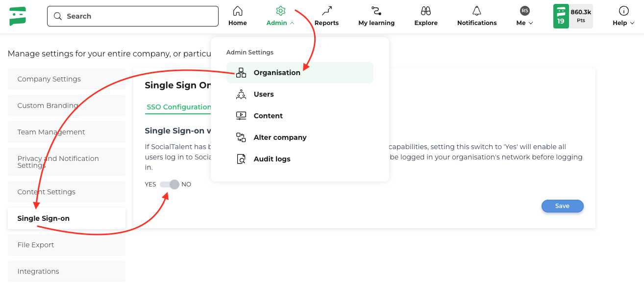Click the Users group icon
The image size is (644, 289).
pos(241,94)
